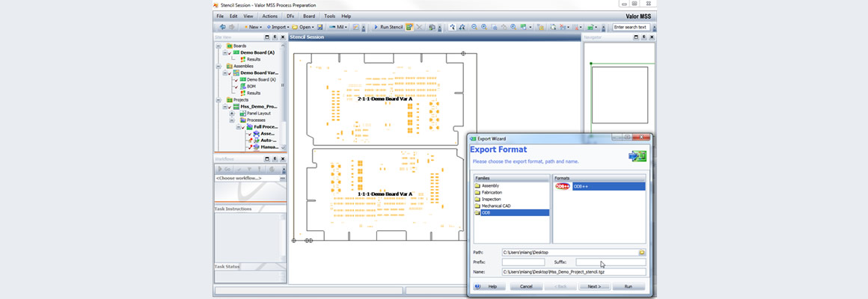Click the highlighted stencil settings icon beside Run Stencil
Screen dimensions: 868x299
409,26
